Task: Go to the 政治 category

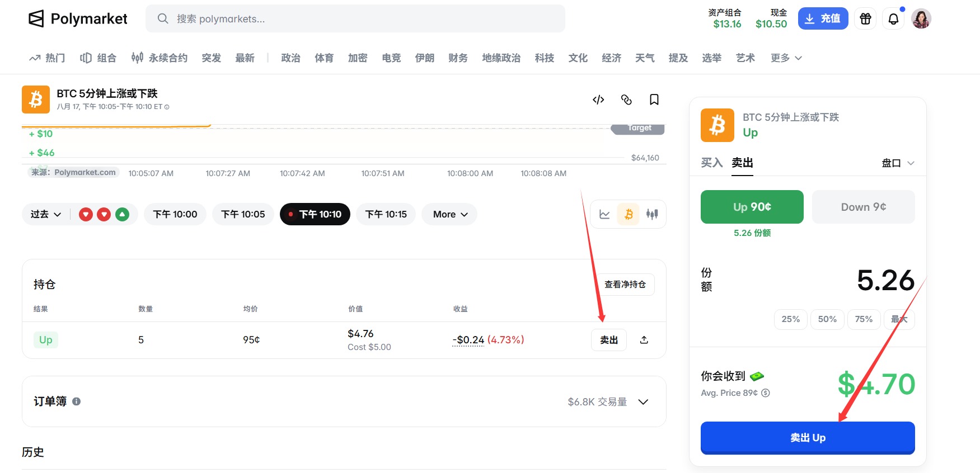Action: (291, 58)
